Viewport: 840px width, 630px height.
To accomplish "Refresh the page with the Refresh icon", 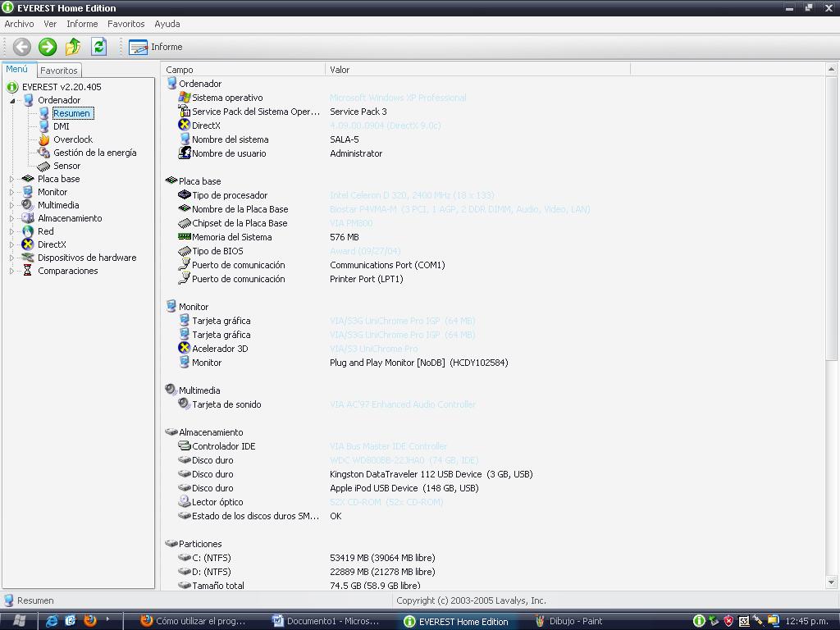I will (x=98, y=47).
